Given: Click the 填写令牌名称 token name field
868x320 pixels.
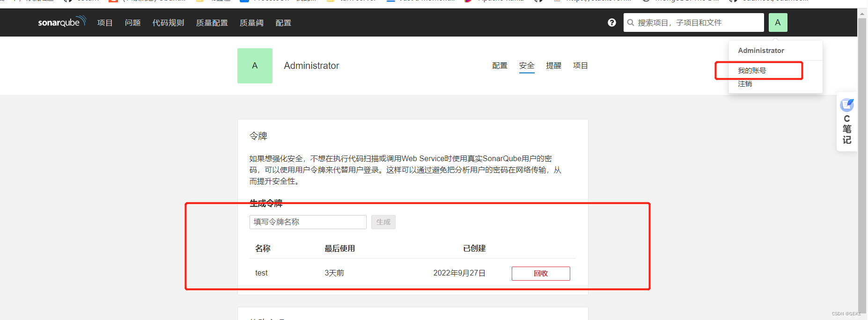Looking at the screenshot, I should [x=308, y=222].
